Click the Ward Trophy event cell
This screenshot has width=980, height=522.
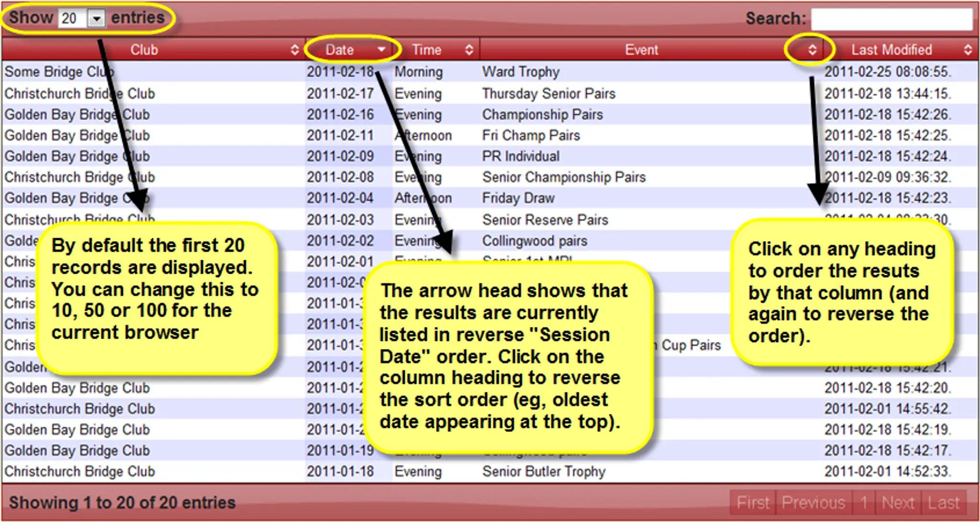click(521, 72)
